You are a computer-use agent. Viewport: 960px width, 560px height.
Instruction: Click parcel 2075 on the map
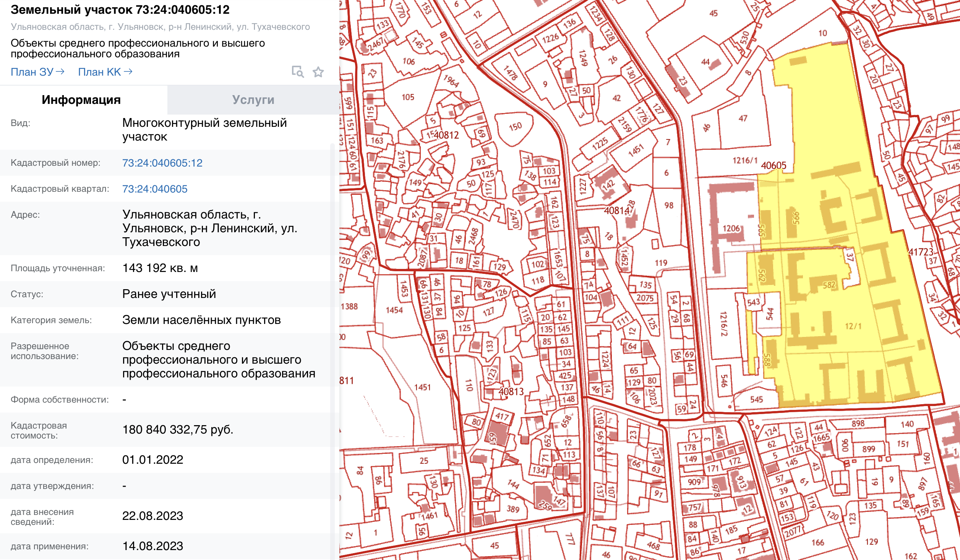[x=645, y=298]
